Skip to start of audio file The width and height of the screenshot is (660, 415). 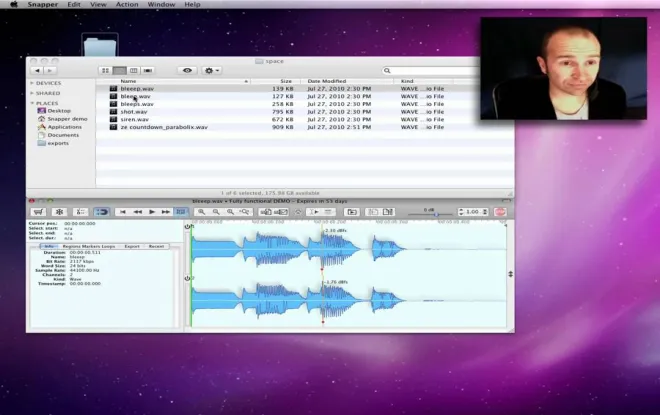[122, 212]
